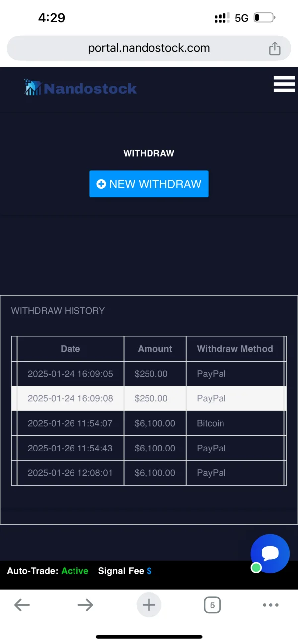The height and width of the screenshot is (644, 298).
Task: Select the Bitcoin withdrawal row
Action: [149, 423]
